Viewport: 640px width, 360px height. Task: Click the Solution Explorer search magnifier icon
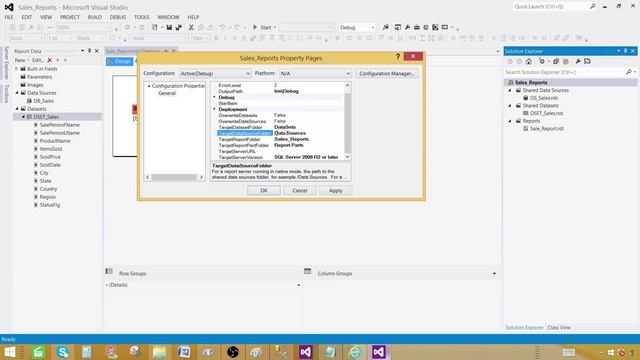[629, 72]
